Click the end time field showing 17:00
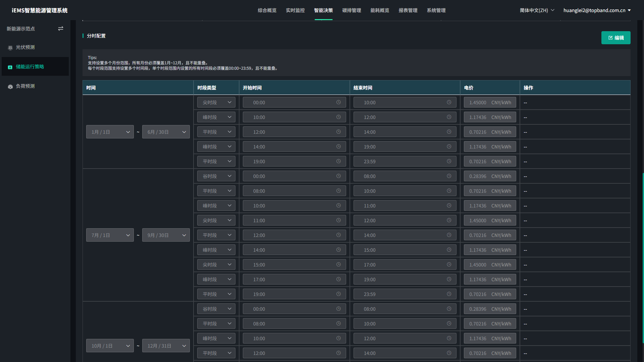 pos(405,265)
